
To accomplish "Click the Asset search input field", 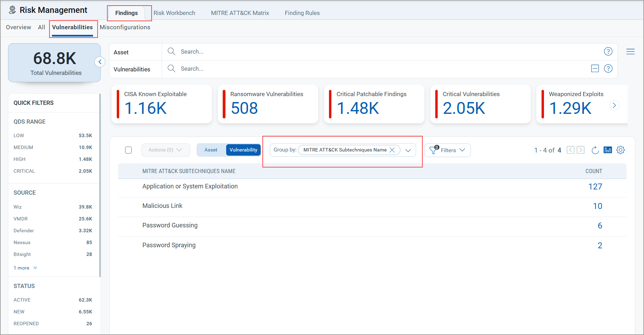I will click(x=383, y=52).
